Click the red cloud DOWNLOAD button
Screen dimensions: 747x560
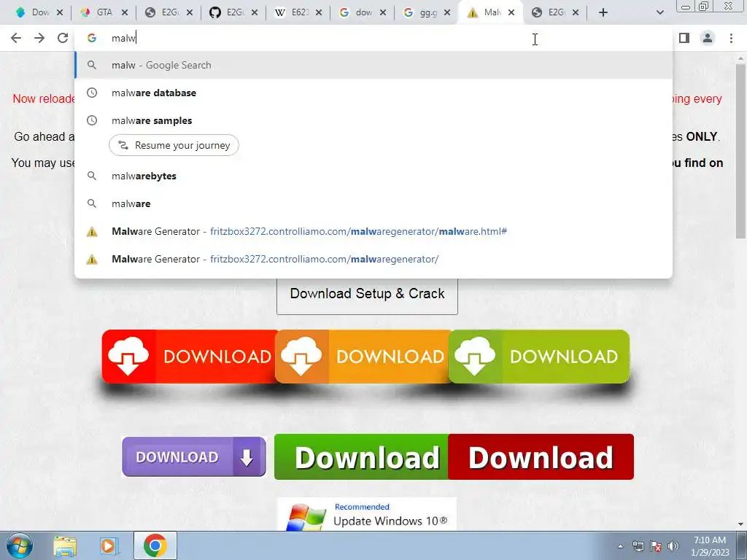(x=190, y=357)
